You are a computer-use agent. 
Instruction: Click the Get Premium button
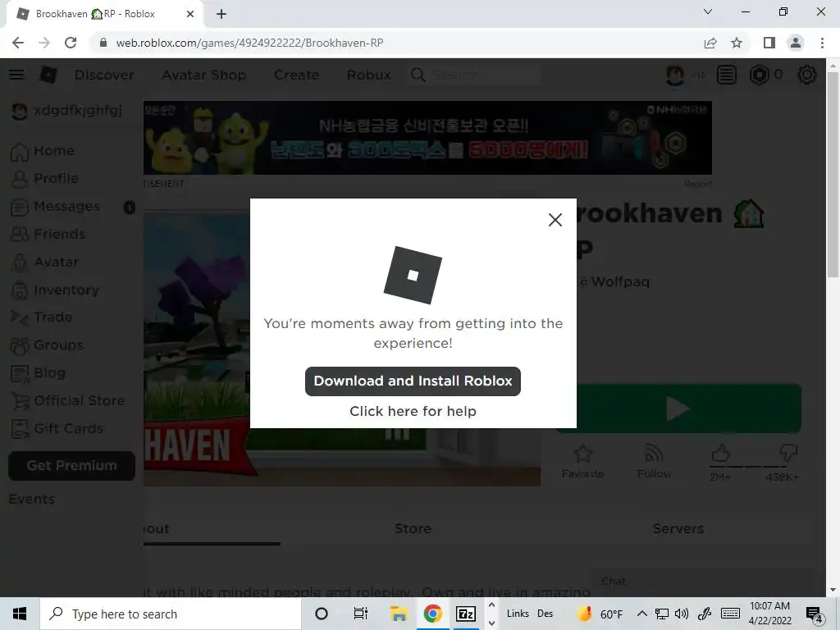click(72, 466)
